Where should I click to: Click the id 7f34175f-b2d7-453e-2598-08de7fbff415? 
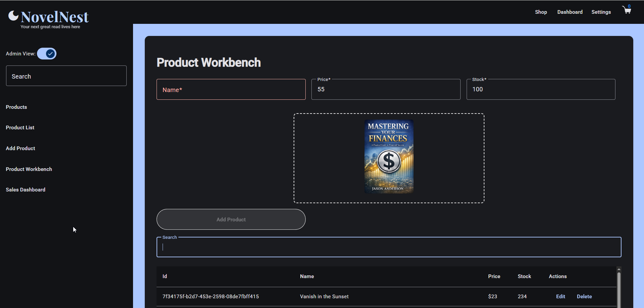coord(211,297)
